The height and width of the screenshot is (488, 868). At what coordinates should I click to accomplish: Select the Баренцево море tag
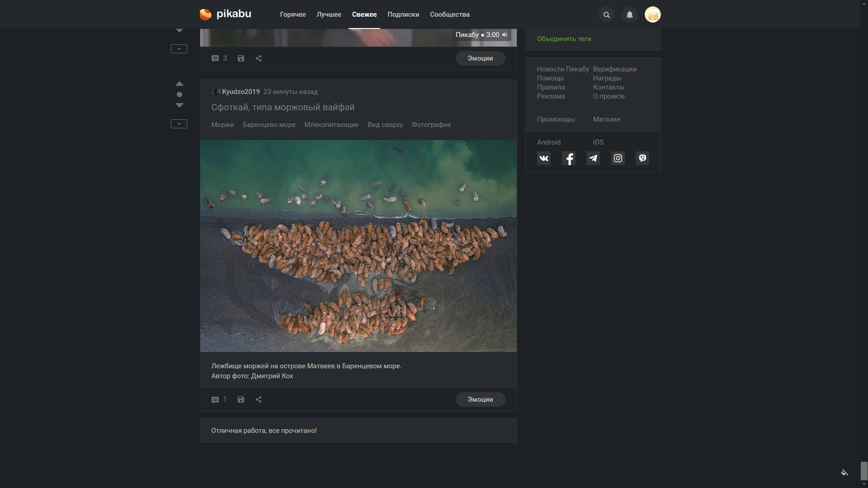(269, 125)
